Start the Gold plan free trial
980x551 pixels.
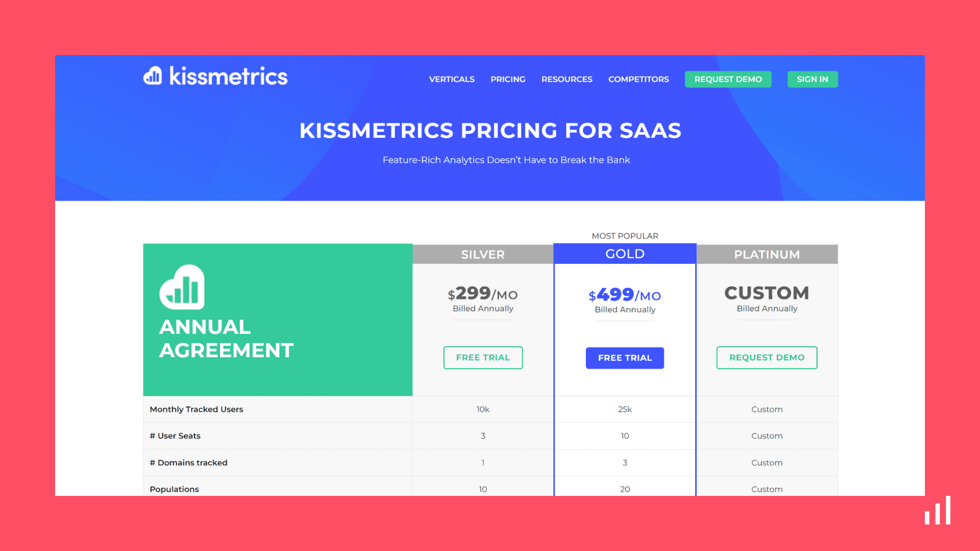625,358
